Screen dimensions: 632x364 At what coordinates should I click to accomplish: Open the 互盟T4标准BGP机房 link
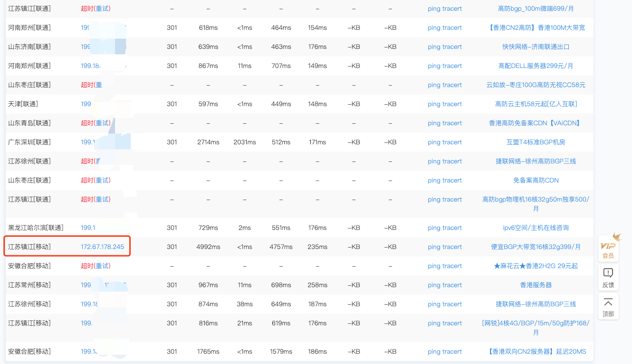536,142
